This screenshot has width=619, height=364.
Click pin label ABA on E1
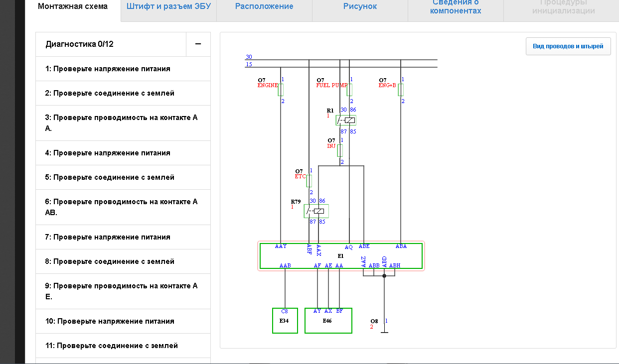click(x=401, y=246)
